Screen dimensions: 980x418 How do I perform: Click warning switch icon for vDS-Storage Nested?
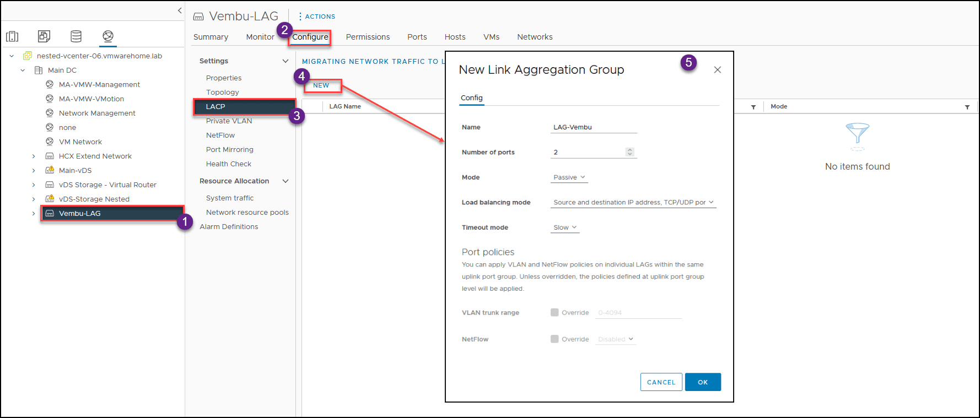(x=50, y=199)
